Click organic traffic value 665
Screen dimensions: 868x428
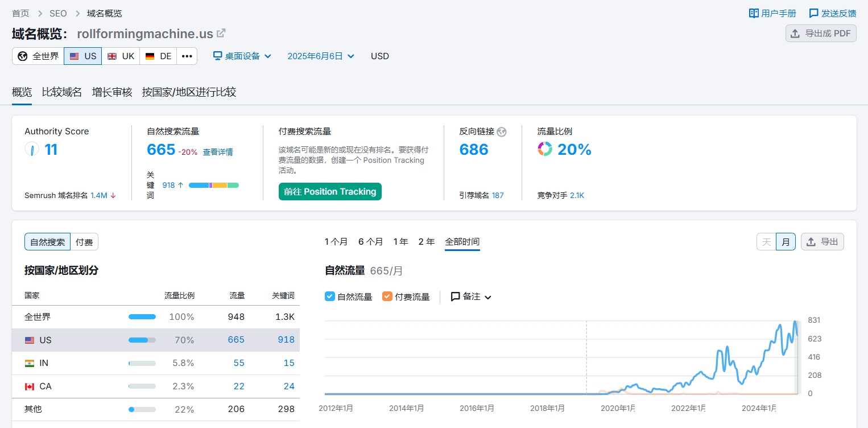tap(161, 150)
